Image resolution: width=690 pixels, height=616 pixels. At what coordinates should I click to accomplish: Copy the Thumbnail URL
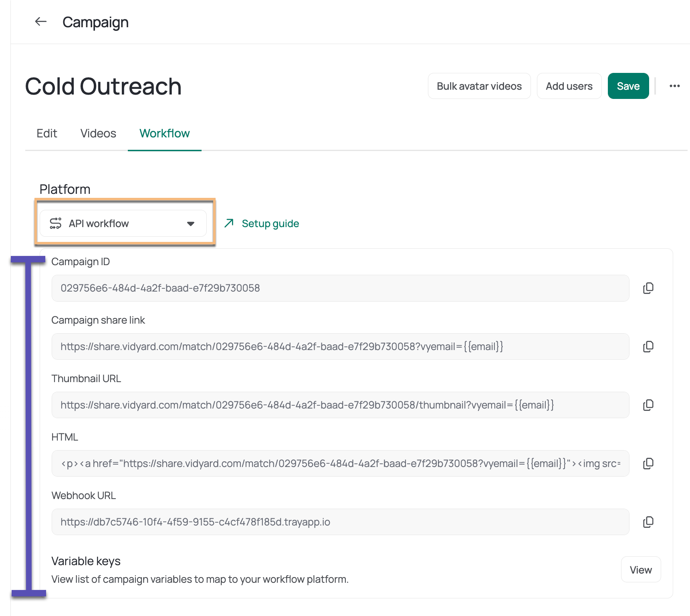(x=648, y=405)
